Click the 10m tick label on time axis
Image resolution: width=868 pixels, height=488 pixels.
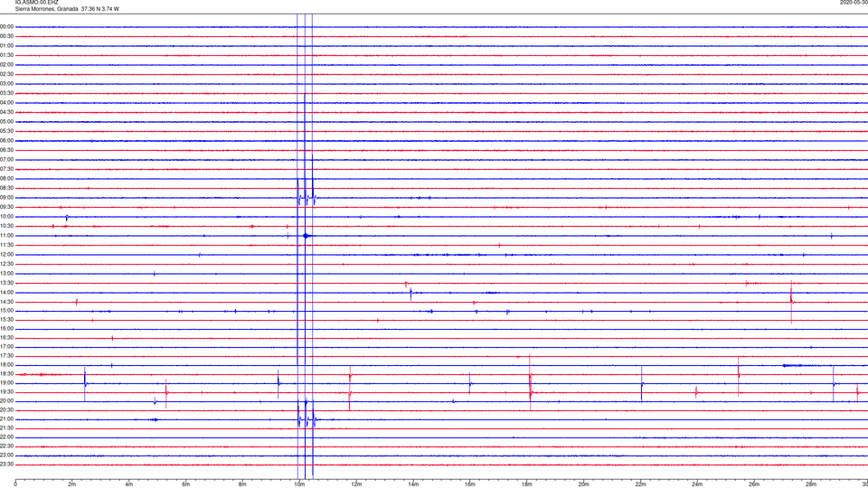click(x=299, y=484)
